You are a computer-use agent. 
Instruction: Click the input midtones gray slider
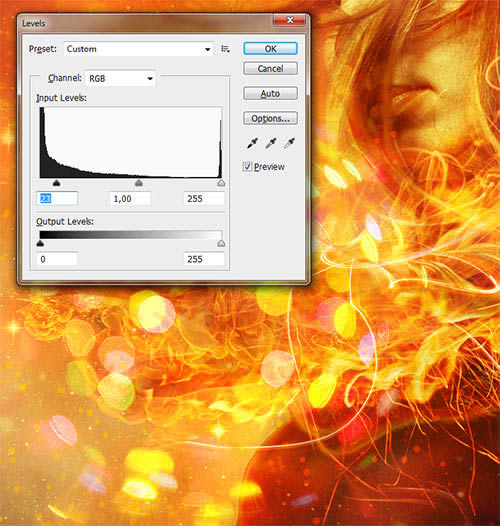click(x=139, y=183)
